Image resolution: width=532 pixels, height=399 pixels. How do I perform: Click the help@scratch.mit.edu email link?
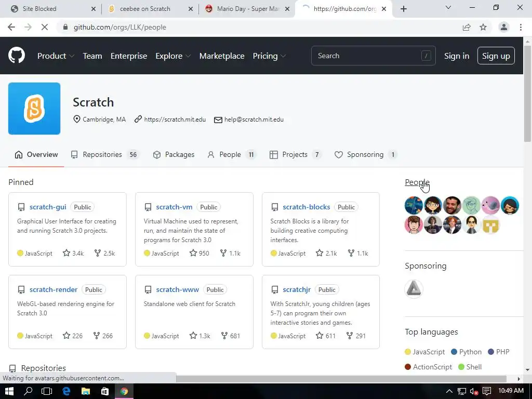click(254, 119)
